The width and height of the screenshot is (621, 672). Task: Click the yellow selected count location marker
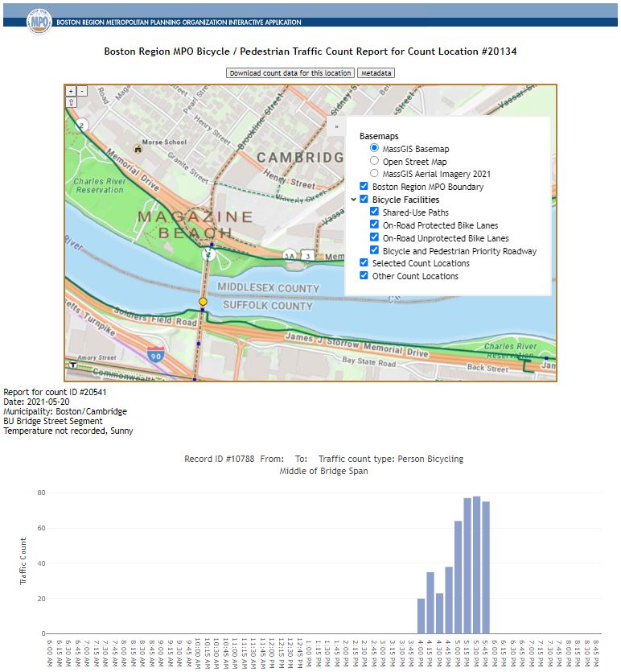203,301
